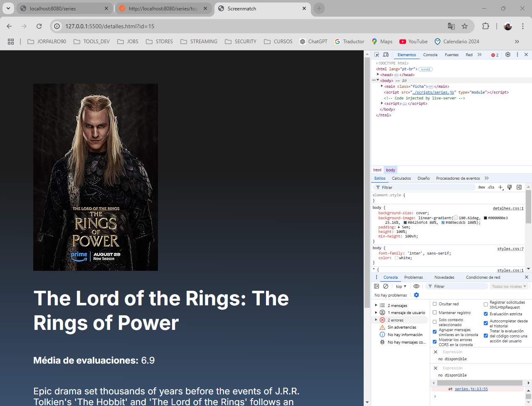Open the tab search dropdown arrow
532x406 pixels.
point(8,8)
